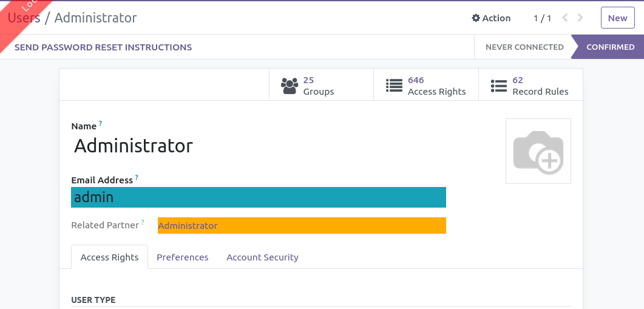Click the Record Rules list icon
Screen dimensions: 644x309
coord(498,86)
